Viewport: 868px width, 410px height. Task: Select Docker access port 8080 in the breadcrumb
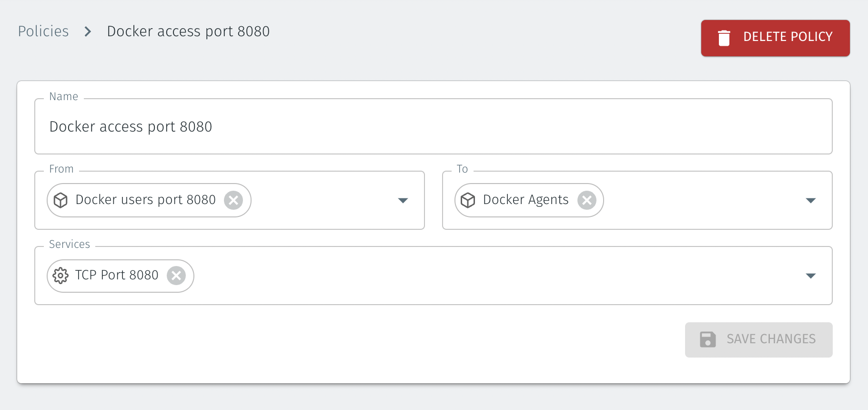pos(188,31)
